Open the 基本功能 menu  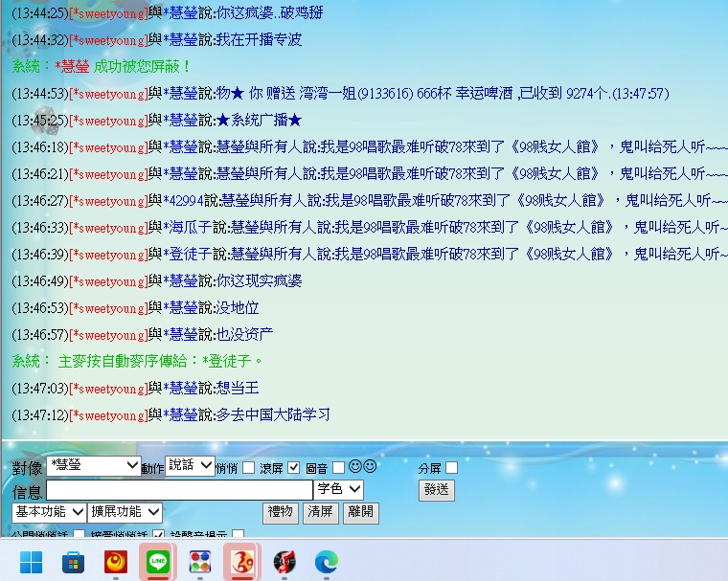pyautogui.click(x=49, y=512)
